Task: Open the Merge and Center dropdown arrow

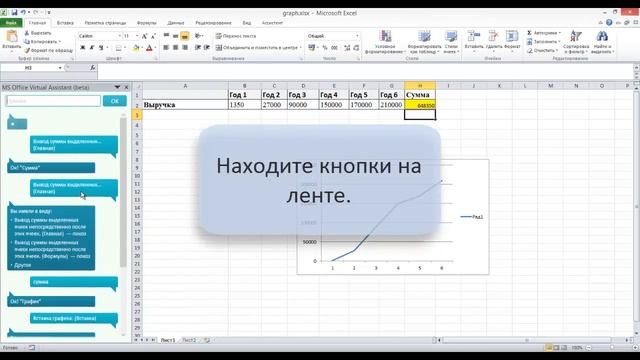Action: point(301,48)
